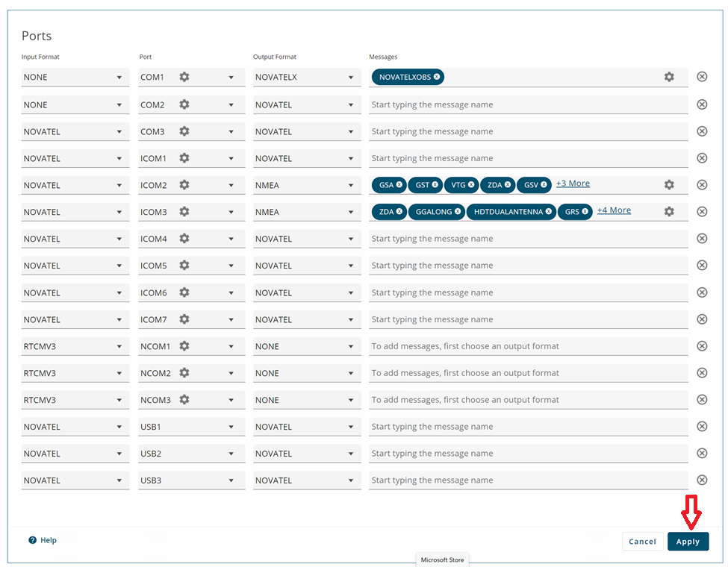The image size is (728, 567).
Task: Remove the VTG message tag
Action: 471,185
